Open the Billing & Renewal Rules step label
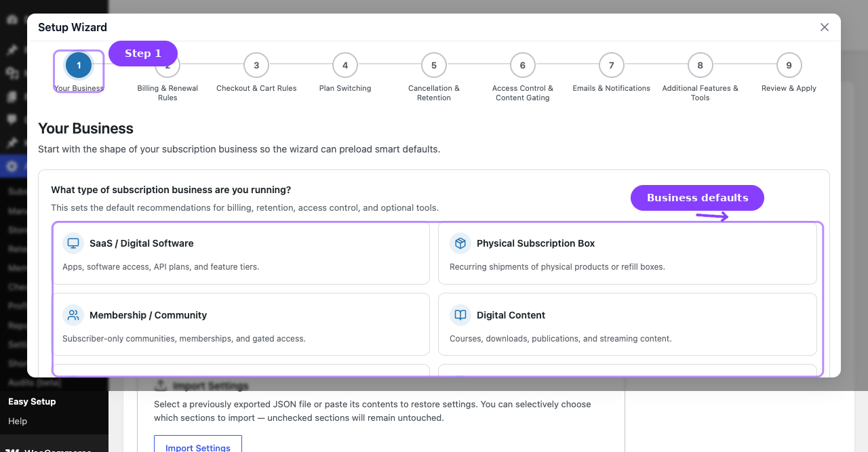The height and width of the screenshot is (452, 868). [167, 93]
